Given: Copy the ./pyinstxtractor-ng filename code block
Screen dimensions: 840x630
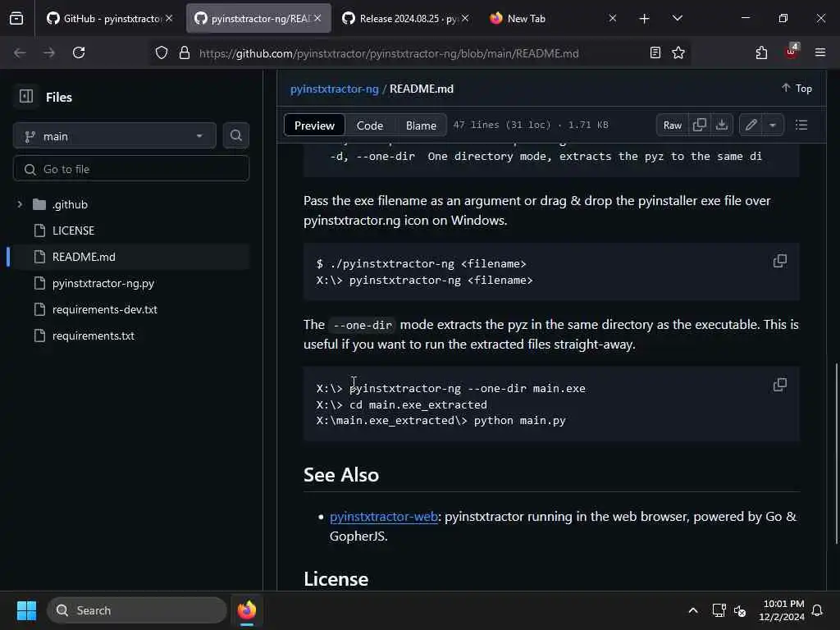Looking at the screenshot, I should (779, 261).
